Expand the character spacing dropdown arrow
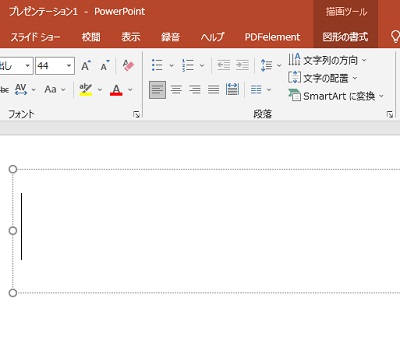Screen dimensions: 400x361 tap(33, 90)
